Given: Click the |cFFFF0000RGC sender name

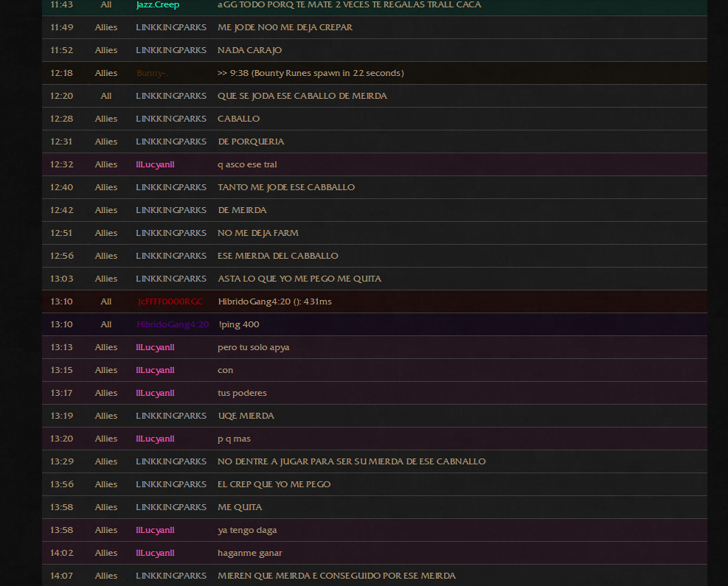Looking at the screenshot, I should (170, 302).
